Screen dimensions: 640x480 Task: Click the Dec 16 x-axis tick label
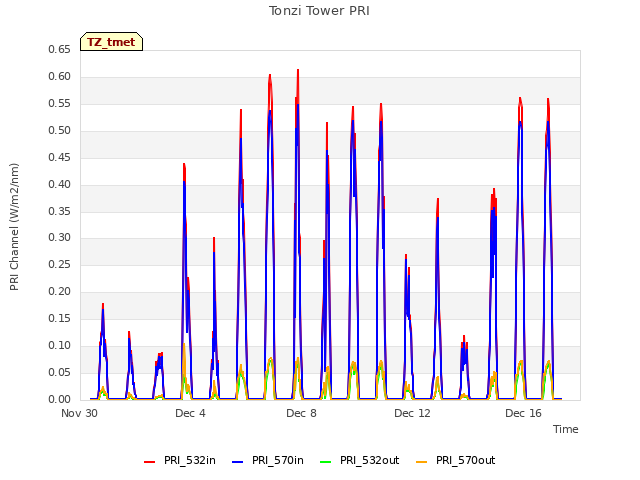point(523,413)
